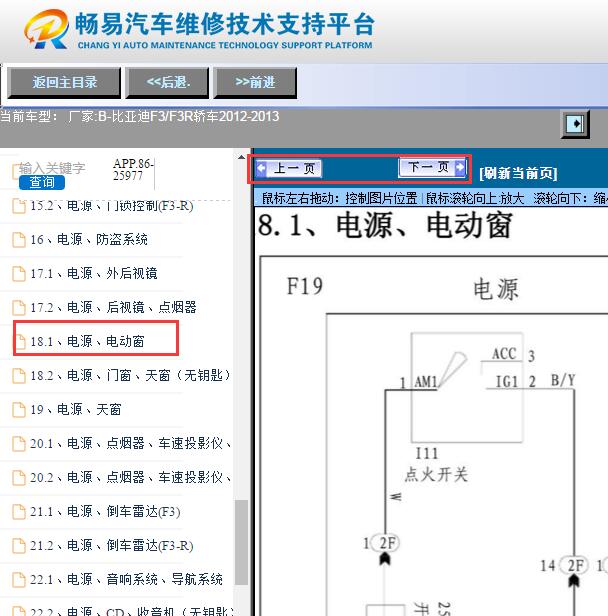Open 22.1、电源、音响系统、导航系统
608x616 pixels.
tap(126, 579)
